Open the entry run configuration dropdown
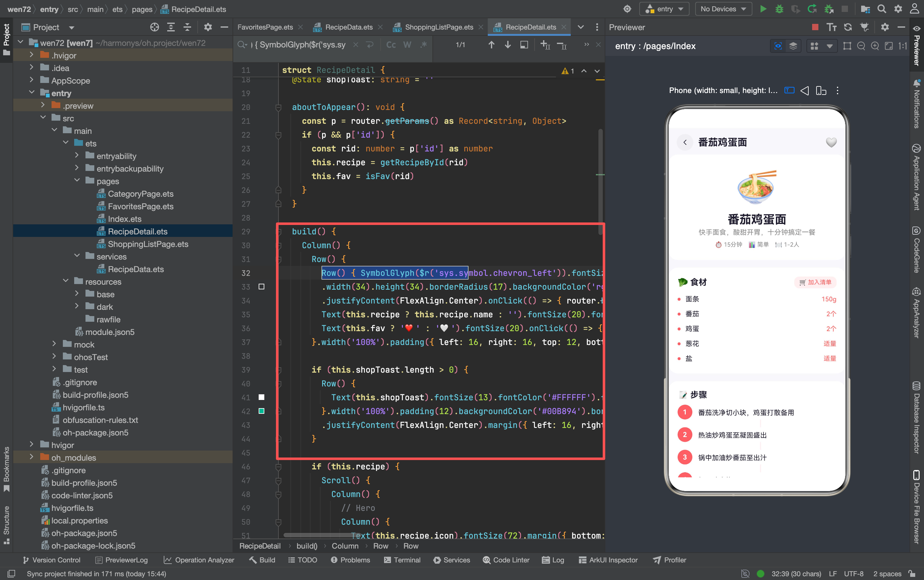924x580 pixels. point(664,9)
